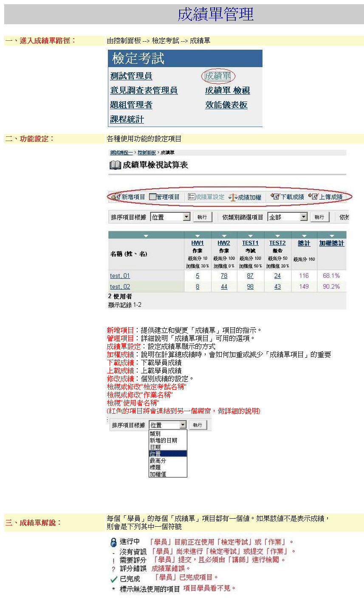The width and height of the screenshot is (364, 610).
Task: Choose 加權值 from the open sort list
Action: pyautogui.click(x=158, y=474)
